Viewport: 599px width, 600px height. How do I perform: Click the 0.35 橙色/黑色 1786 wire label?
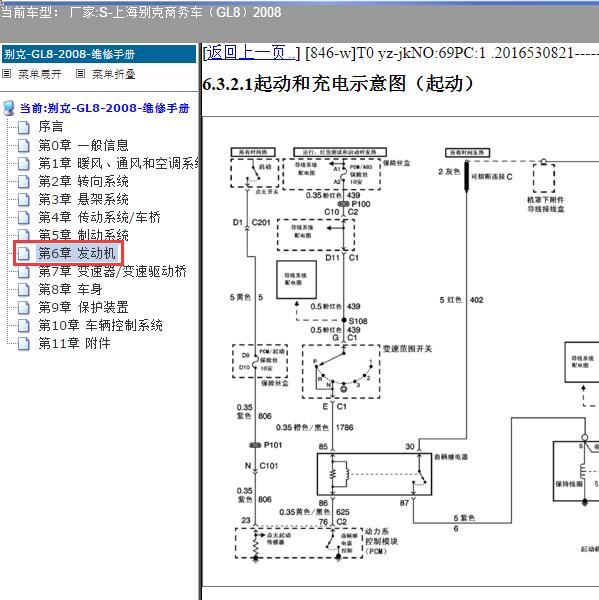click(x=314, y=427)
